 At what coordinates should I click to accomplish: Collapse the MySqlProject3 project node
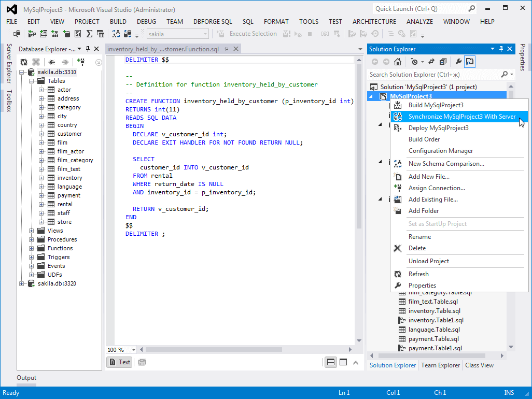(x=371, y=96)
